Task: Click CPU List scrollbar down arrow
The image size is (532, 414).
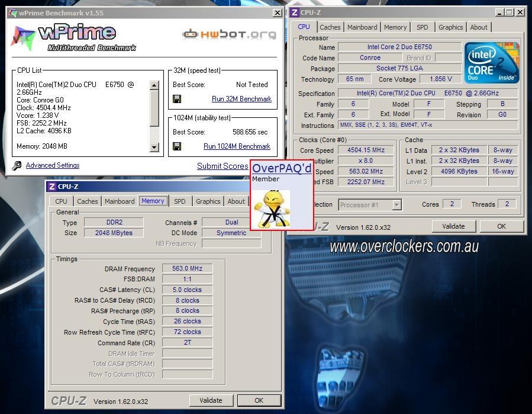Action: coord(154,147)
